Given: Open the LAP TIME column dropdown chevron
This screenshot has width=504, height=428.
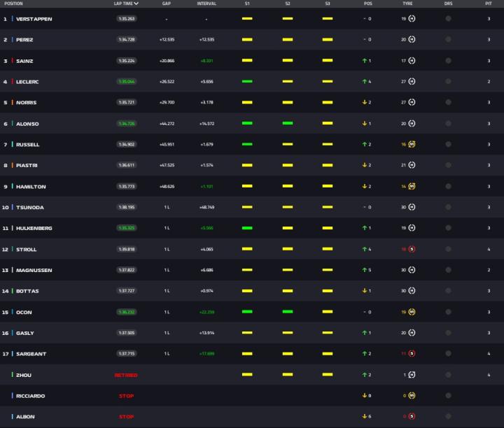Looking at the screenshot, I should tap(136, 3).
